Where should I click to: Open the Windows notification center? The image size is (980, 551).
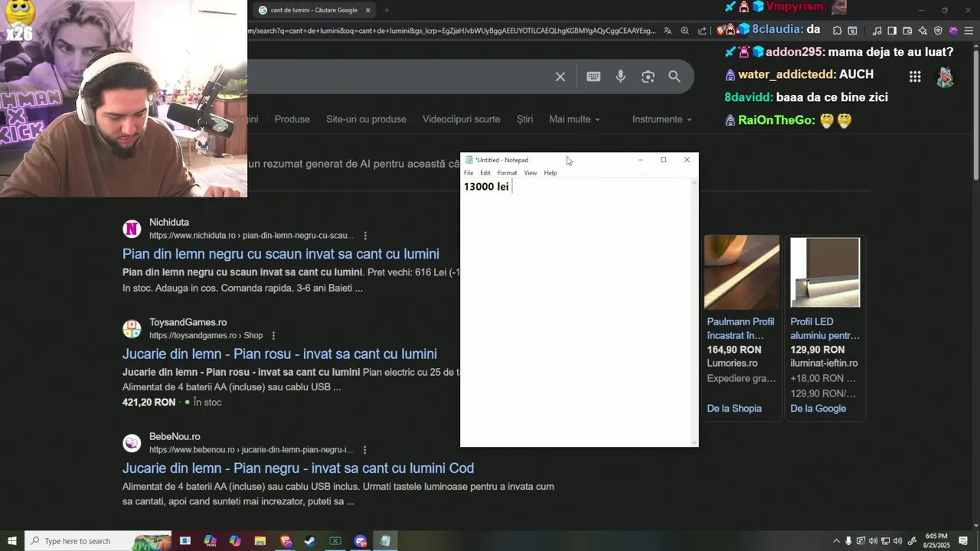963,541
